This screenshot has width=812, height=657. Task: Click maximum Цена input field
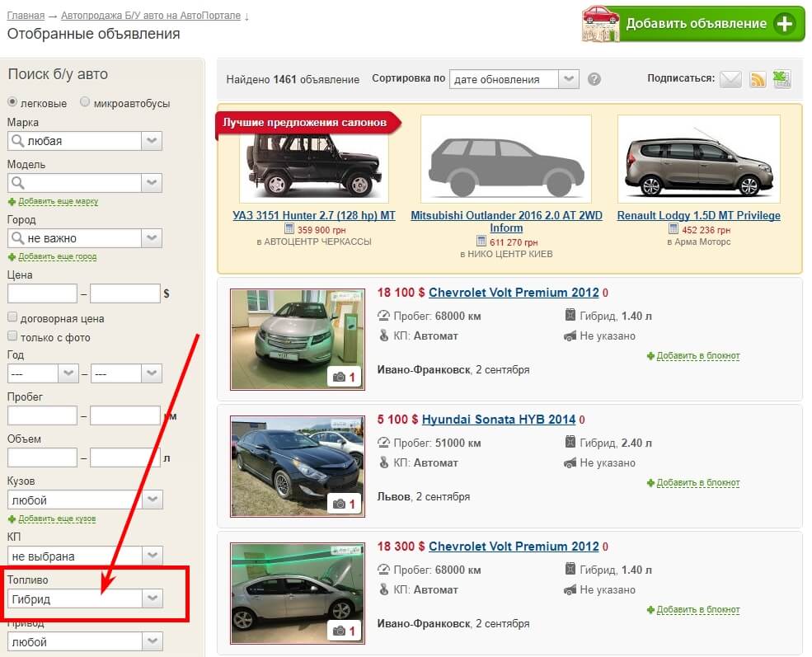pyautogui.click(x=124, y=293)
